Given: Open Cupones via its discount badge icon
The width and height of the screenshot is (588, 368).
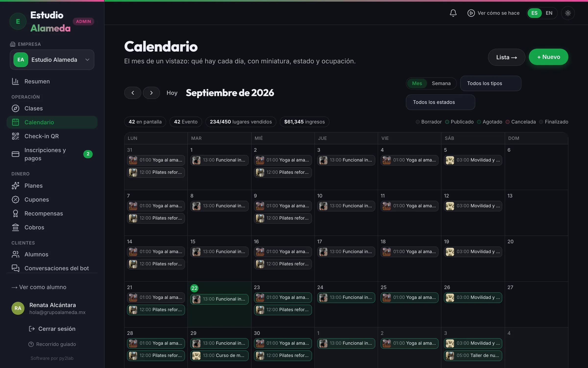Looking at the screenshot, I should (x=15, y=200).
